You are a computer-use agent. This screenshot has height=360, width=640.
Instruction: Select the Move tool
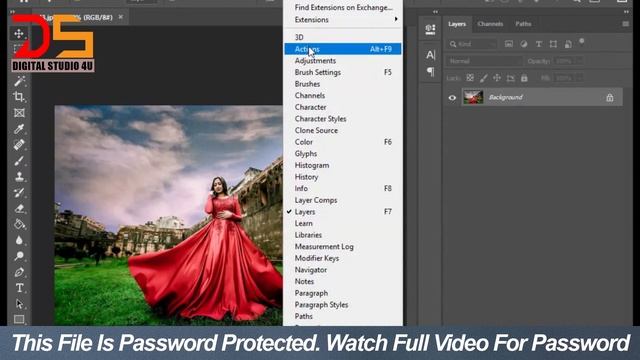[x=19, y=34]
